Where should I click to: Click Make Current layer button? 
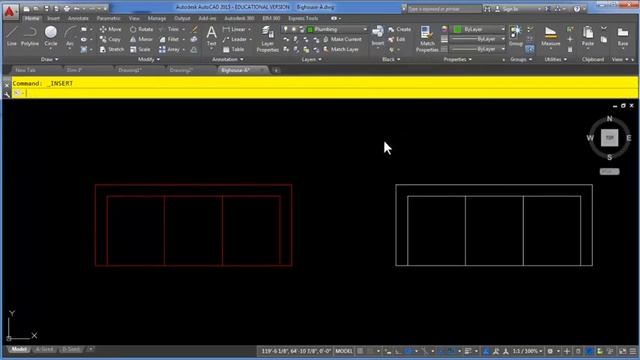pos(342,40)
